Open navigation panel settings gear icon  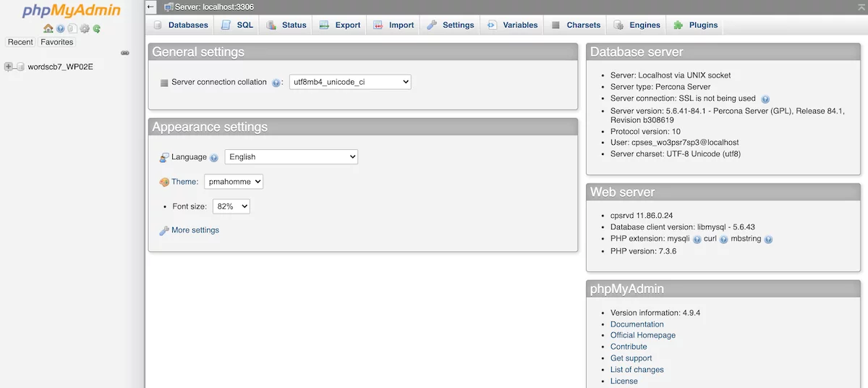coord(85,29)
